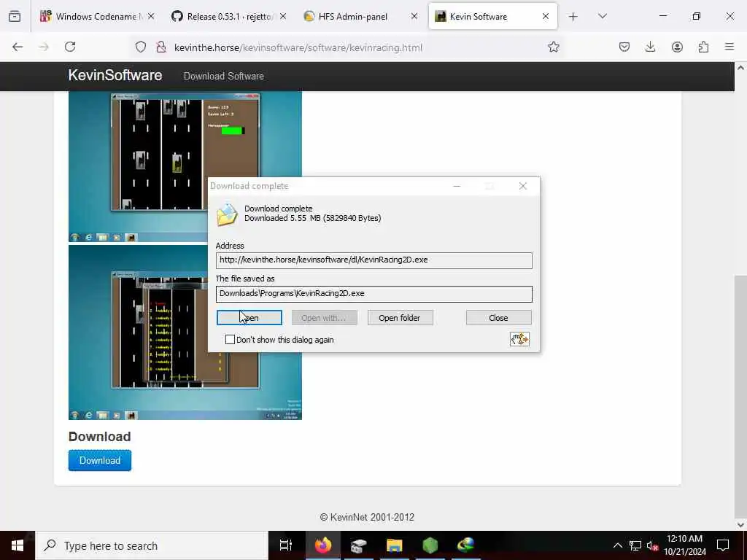This screenshot has height=560, width=747.
Task: Open the Firefox downloads panel
Action: click(650, 47)
